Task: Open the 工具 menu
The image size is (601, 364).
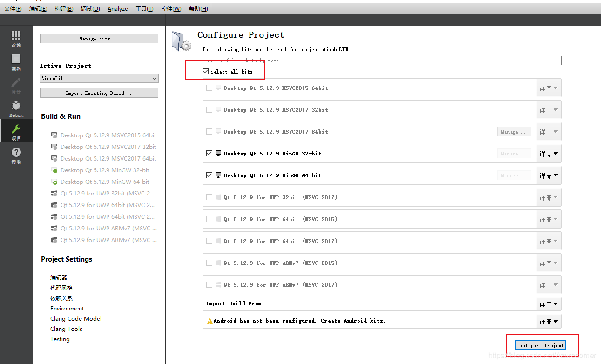Action: pos(144,8)
